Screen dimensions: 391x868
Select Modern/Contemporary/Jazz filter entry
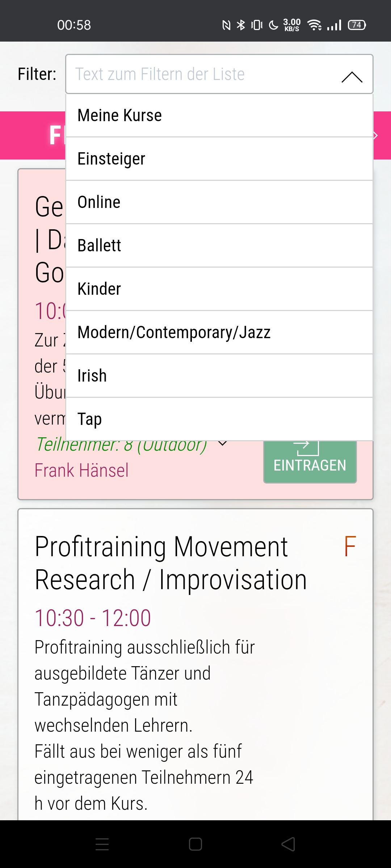(219, 332)
